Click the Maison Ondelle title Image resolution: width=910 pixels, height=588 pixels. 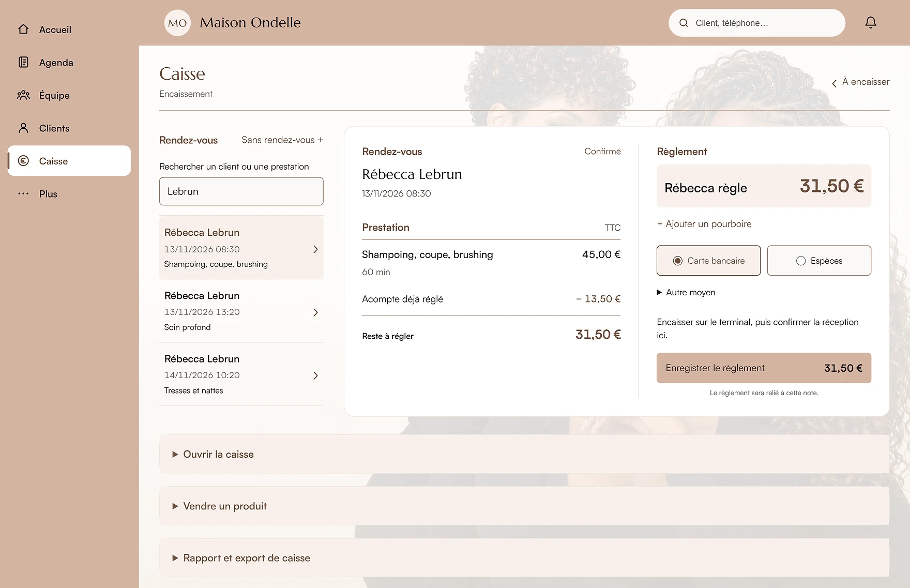250,22
